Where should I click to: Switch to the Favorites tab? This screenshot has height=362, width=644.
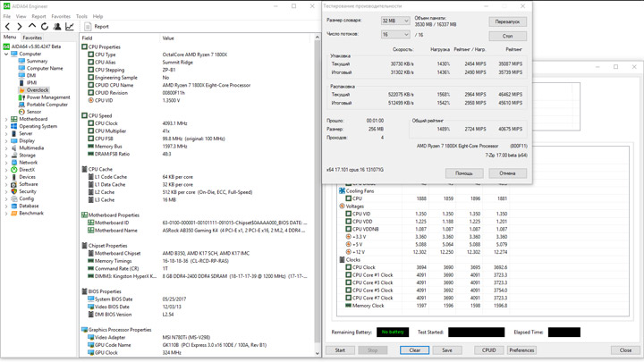point(32,38)
